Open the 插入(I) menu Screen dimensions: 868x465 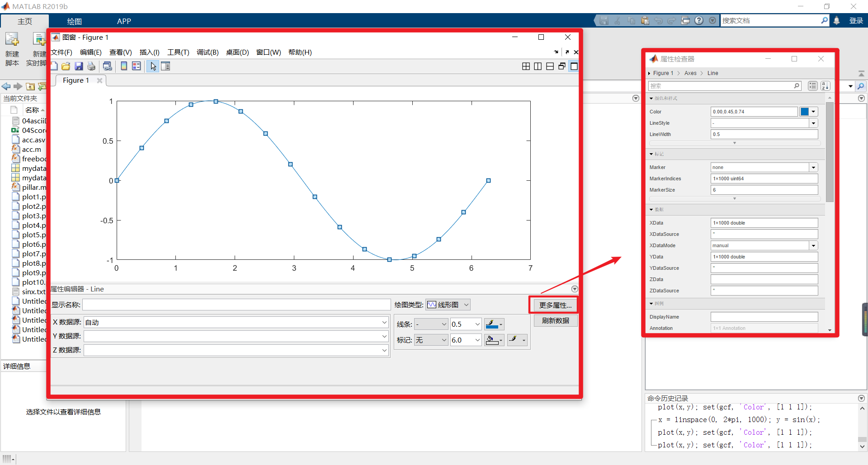point(149,52)
